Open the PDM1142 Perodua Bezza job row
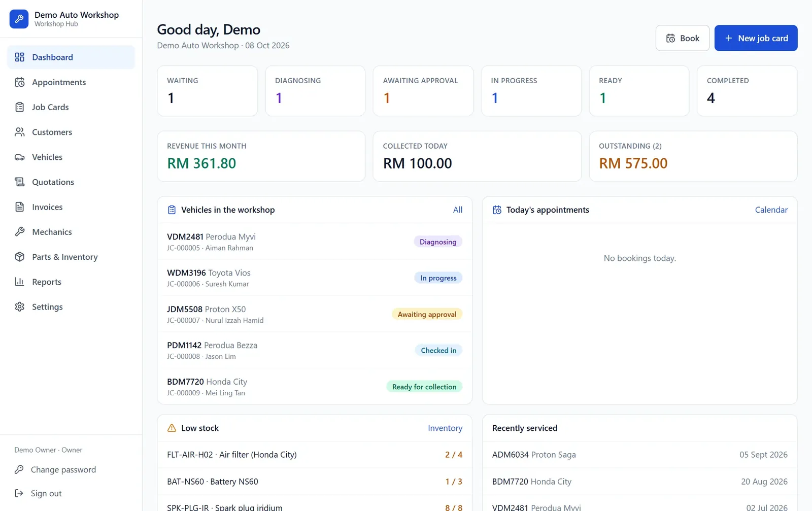Viewport: 812px width, 511px height. [315, 351]
